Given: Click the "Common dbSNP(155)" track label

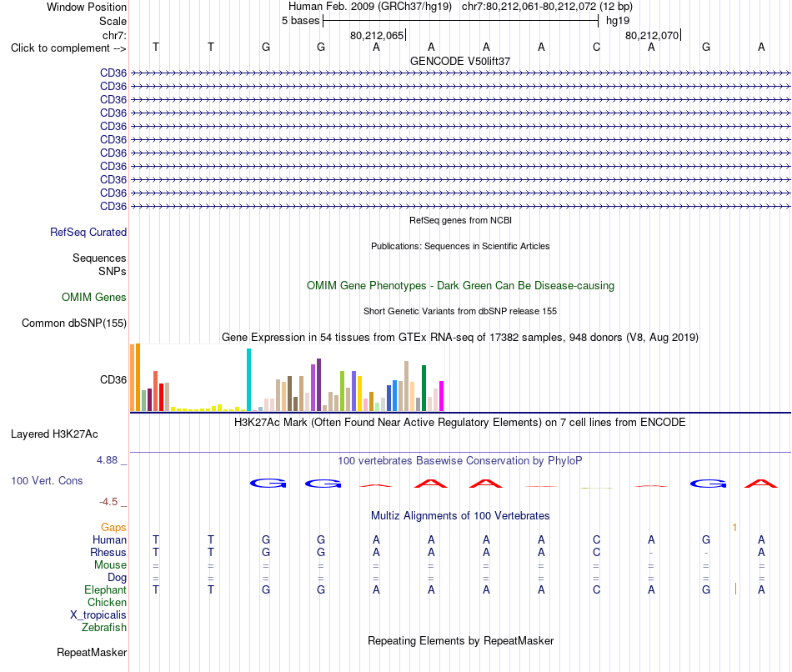Looking at the screenshot, I should [74, 323].
